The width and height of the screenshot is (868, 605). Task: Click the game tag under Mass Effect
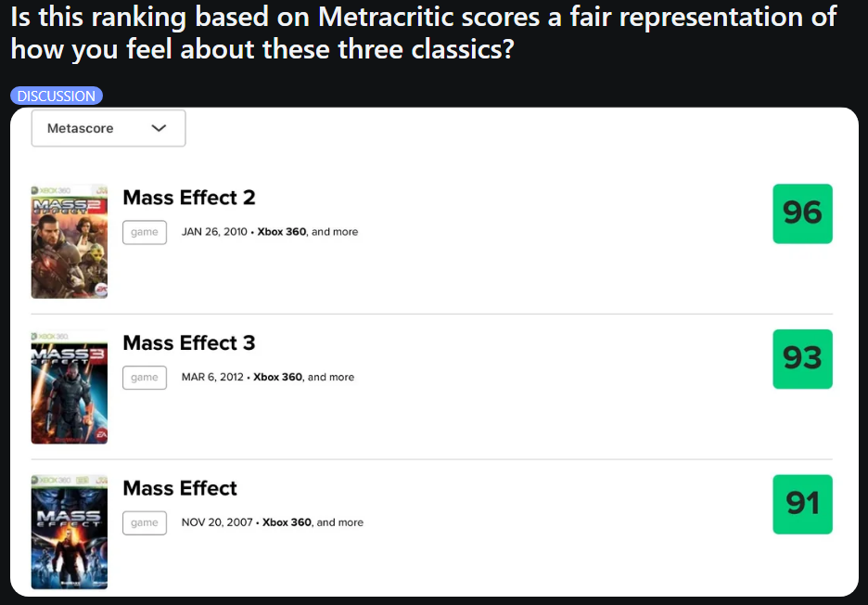(145, 522)
